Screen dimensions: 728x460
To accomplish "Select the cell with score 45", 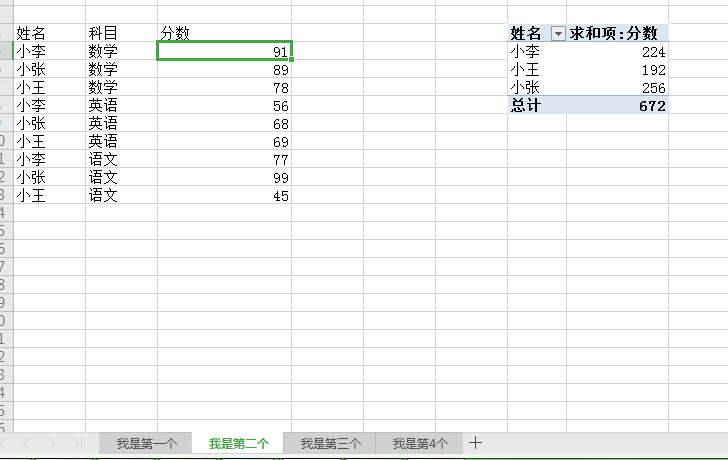I will click(225, 195).
